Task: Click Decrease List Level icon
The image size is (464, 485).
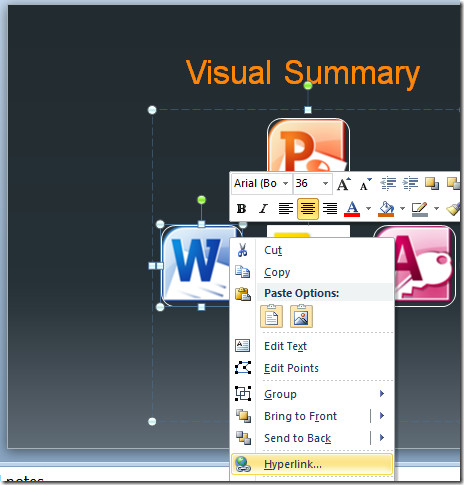Action: click(x=388, y=184)
